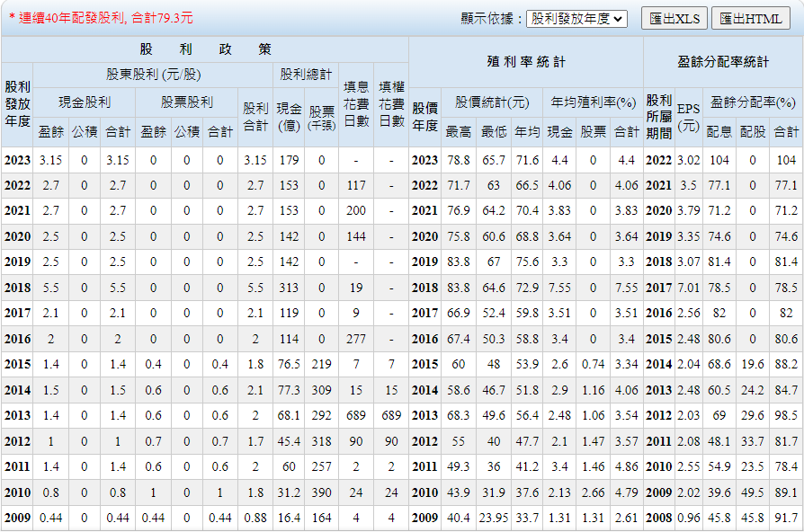Click the 股價統計(元) column header
Screen dimensions: 804x532
click(x=492, y=102)
